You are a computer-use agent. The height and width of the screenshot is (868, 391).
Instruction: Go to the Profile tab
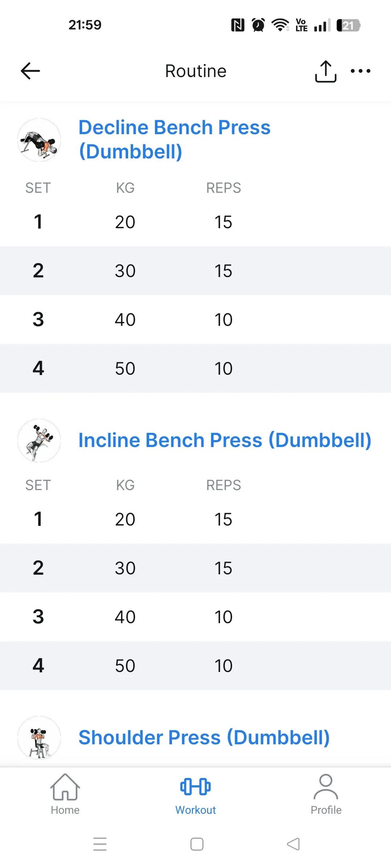pos(326,794)
